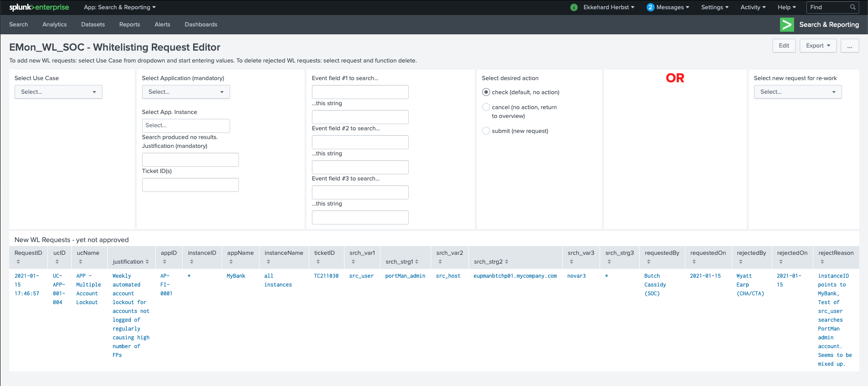Expand the Select Application dropdown
The height and width of the screenshot is (386, 868).
(186, 92)
